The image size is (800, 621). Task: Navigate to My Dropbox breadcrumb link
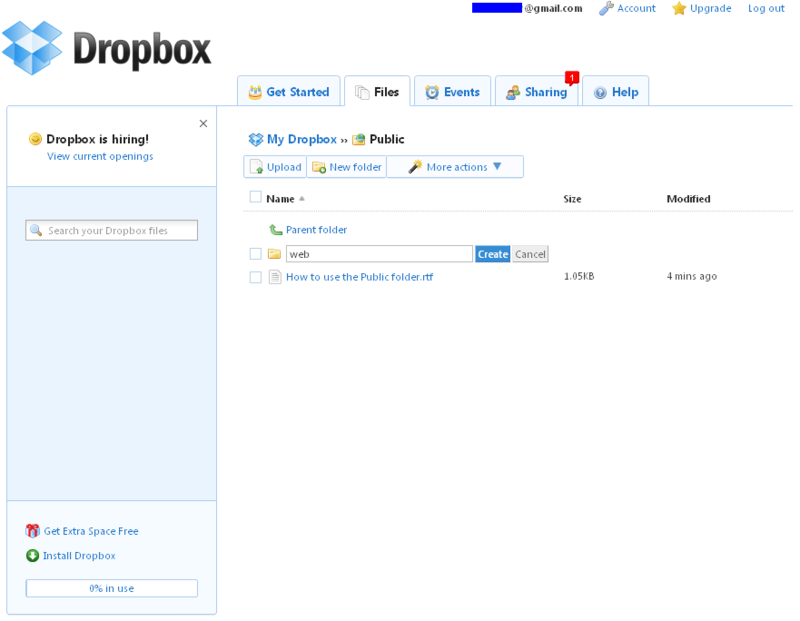point(302,139)
